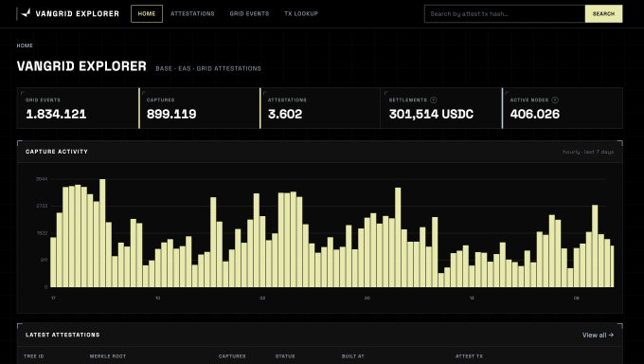Select the Captures value 899.119
Image resolution: width=644 pixels, height=364 pixels.
coord(171,114)
